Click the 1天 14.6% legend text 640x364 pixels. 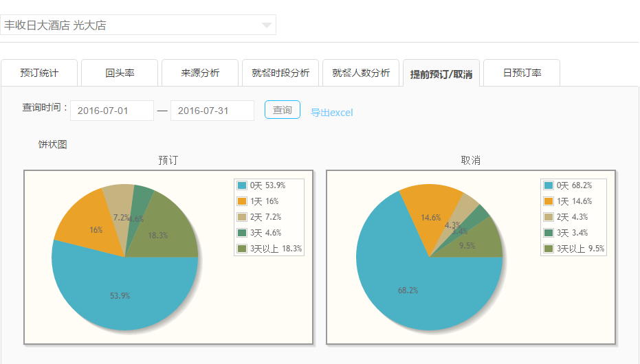[x=574, y=201]
